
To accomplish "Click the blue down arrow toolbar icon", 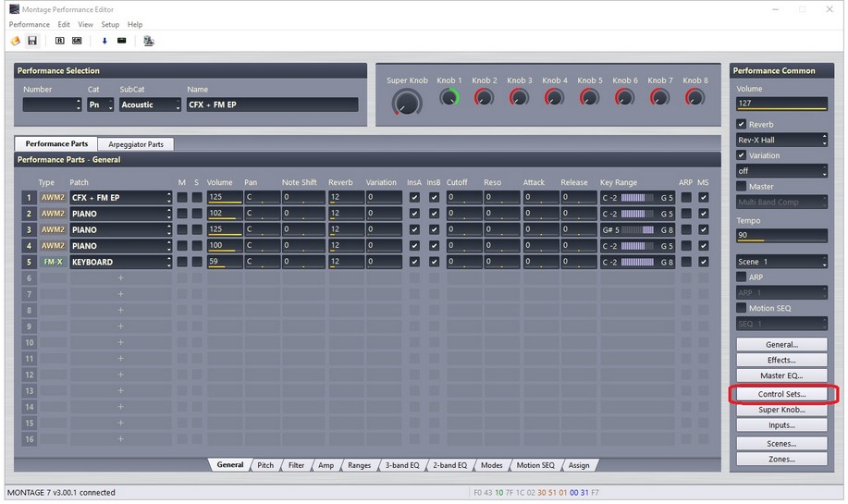I will pyautogui.click(x=104, y=41).
